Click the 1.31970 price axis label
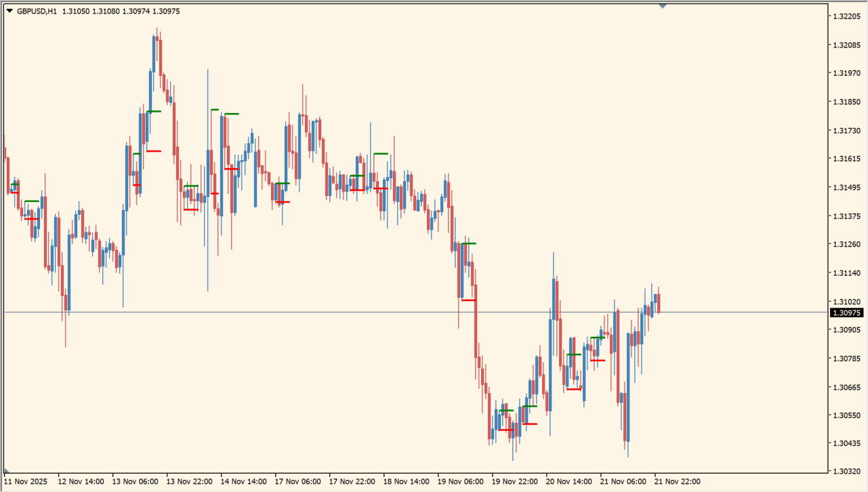The height and width of the screenshot is (492, 868). click(846, 73)
